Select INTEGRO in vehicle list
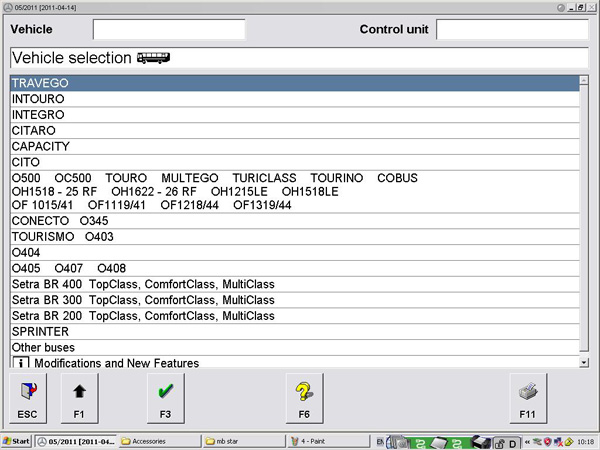Image resolution: width=600 pixels, height=450 pixels. click(295, 115)
